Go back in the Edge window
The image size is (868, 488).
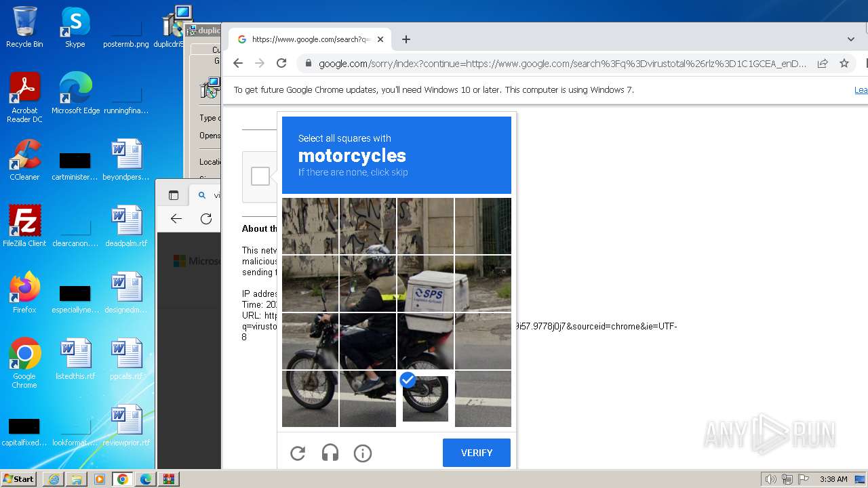176,218
